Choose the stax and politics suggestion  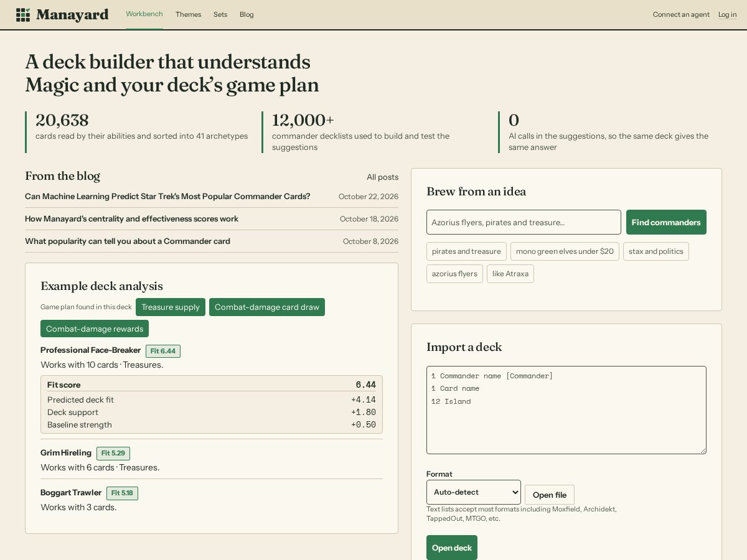click(656, 251)
